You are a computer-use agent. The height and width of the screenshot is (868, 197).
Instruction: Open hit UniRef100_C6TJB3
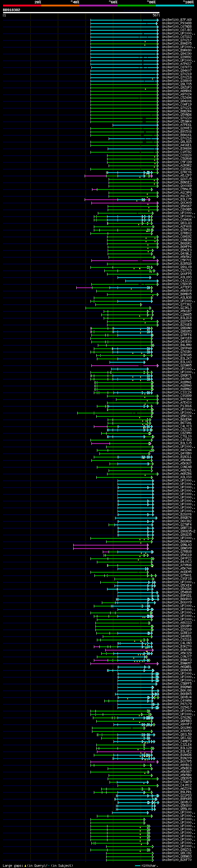click(x=177, y=30)
